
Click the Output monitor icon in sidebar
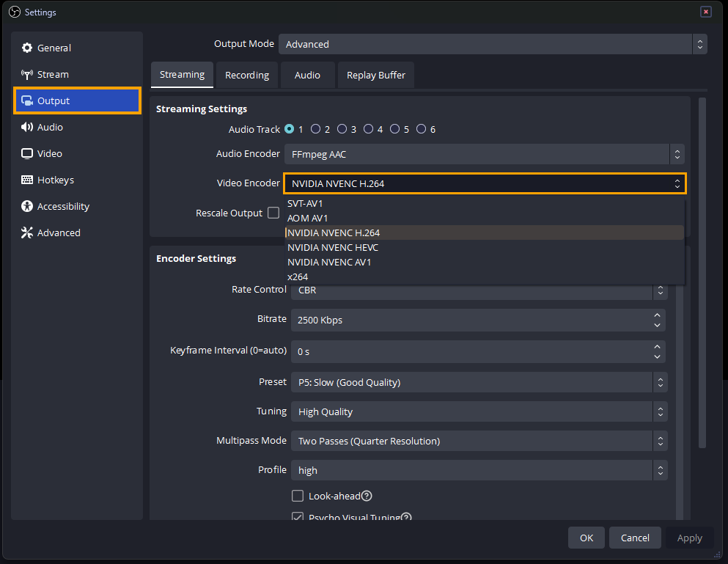pos(27,100)
